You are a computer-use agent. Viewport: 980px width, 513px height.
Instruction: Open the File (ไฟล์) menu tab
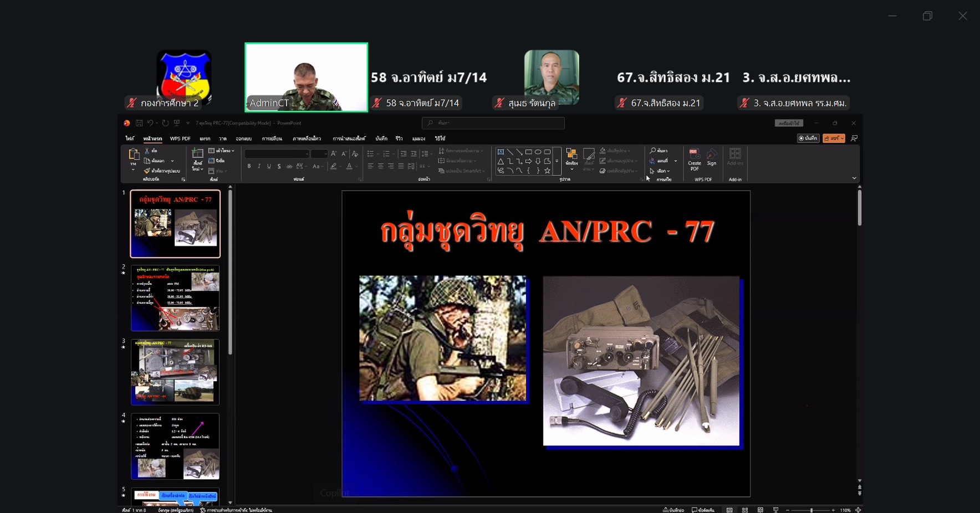[130, 138]
